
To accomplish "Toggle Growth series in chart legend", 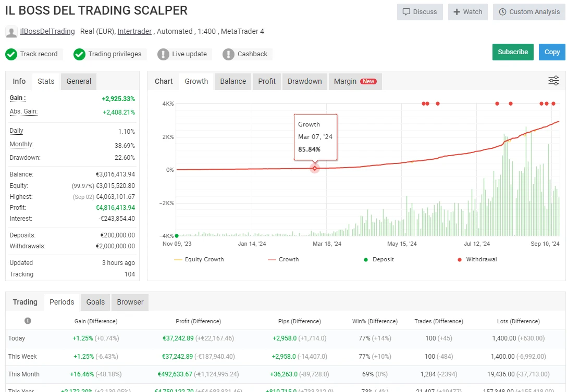I will [x=283, y=259].
